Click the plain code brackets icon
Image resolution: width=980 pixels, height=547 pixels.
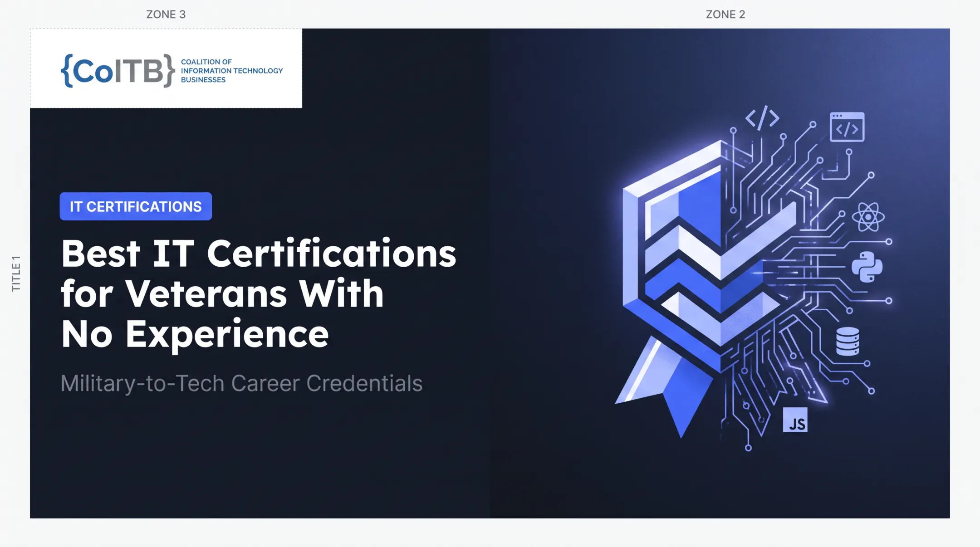click(x=762, y=118)
